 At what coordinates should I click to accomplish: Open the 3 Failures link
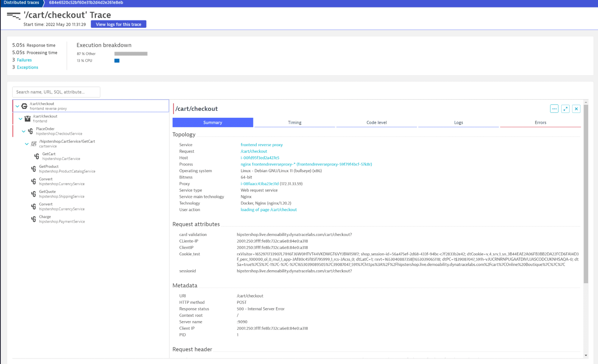coord(24,60)
